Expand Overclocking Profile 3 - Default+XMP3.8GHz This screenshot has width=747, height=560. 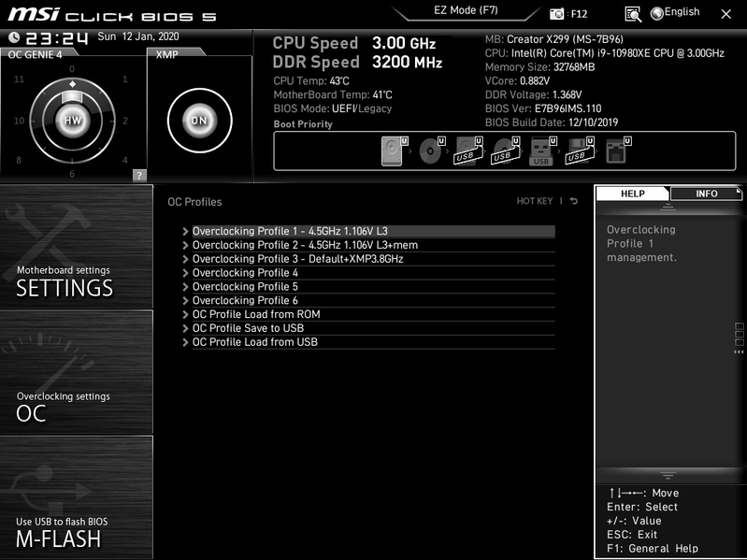(374, 259)
